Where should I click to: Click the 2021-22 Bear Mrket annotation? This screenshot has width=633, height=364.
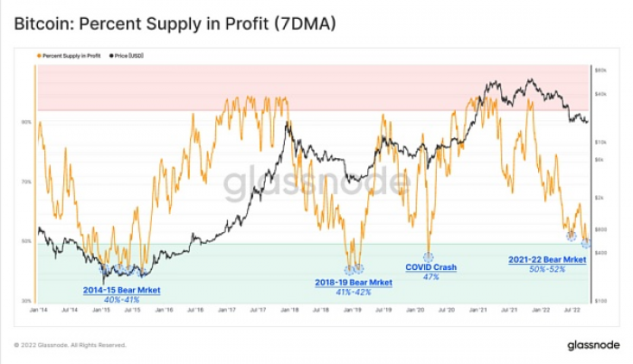tap(547, 259)
